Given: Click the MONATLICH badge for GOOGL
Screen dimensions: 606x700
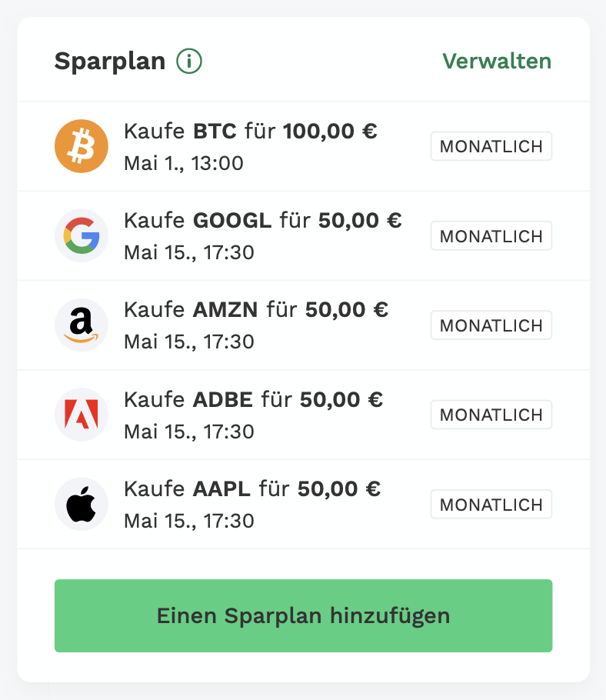Looking at the screenshot, I should click(491, 236).
